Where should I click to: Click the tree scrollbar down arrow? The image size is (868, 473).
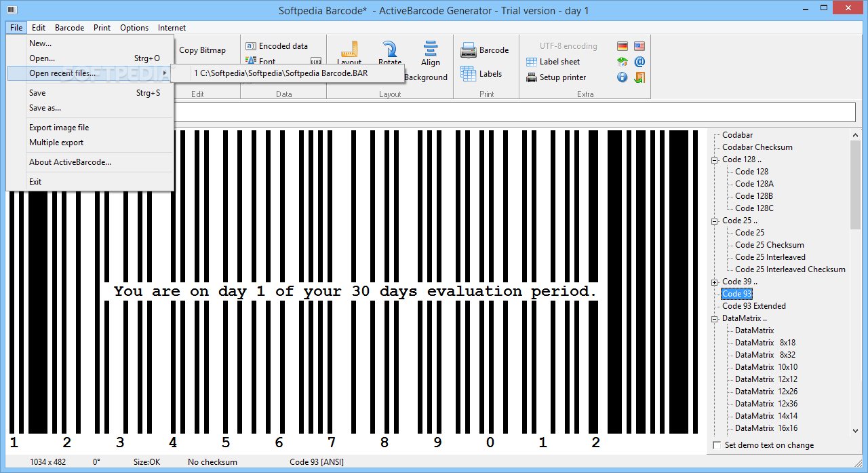(855, 430)
